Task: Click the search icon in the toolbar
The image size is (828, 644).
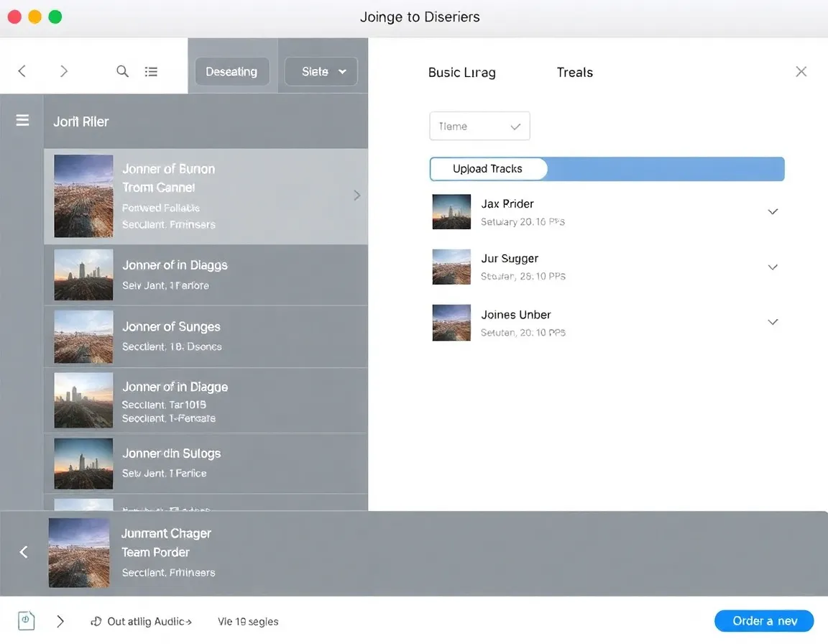Action: point(122,71)
